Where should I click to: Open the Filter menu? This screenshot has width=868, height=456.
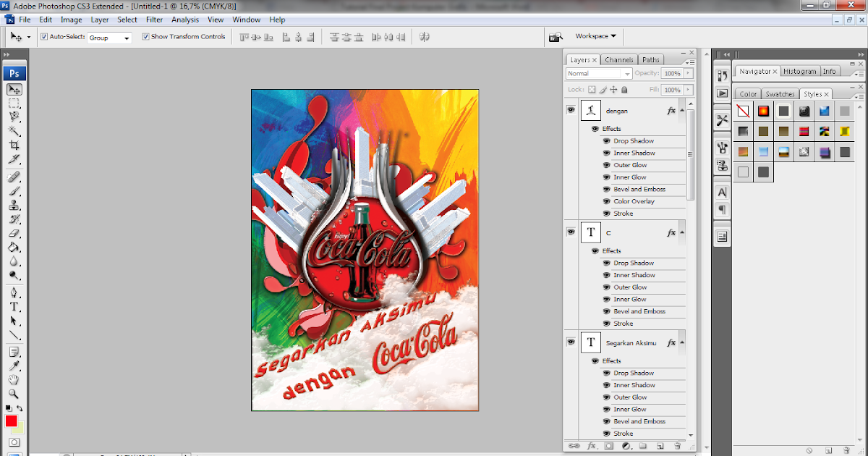coord(155,20)
